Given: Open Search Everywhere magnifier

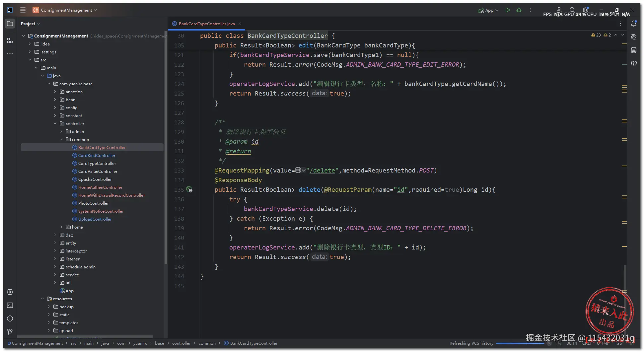Looking at the screenshot, I should pos(572,10).
